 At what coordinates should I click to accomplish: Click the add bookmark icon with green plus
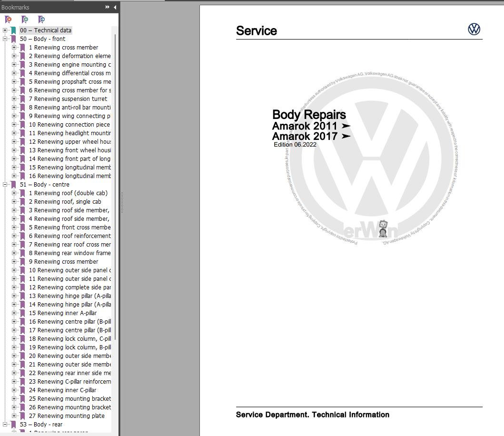[x=25, y=20]
